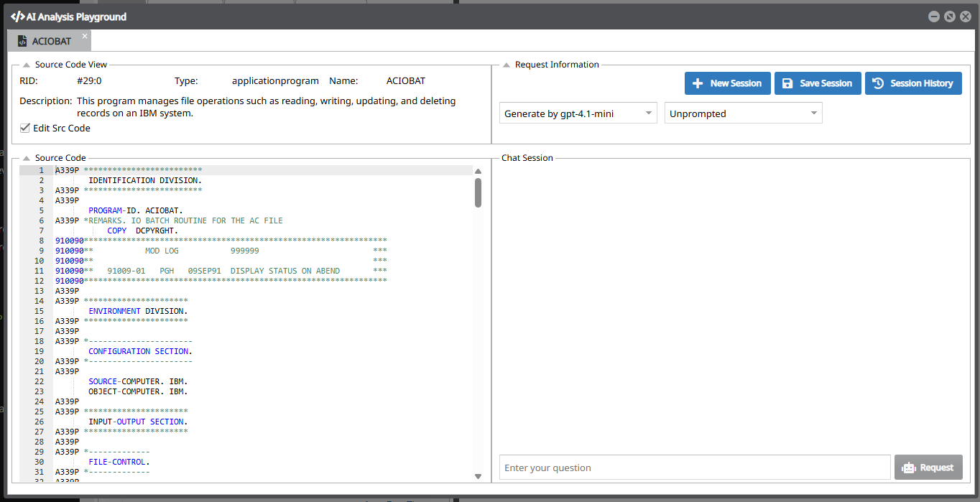
Task: Close the ACIOBAT tab with x
Action: tap(84, 36)
